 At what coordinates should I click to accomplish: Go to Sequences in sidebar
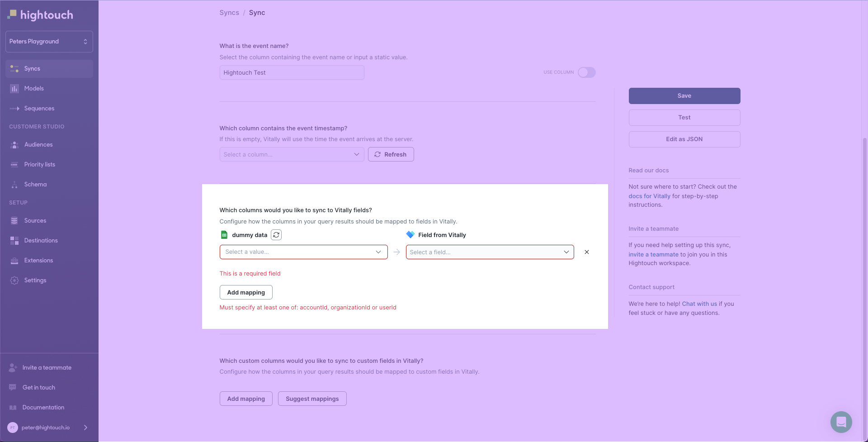[49, 109]
